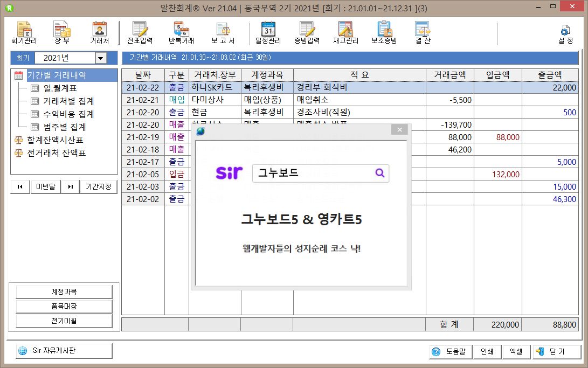Open the 회기관리 toolbar icon
This screenshot has height=368, width=588.
24,32
